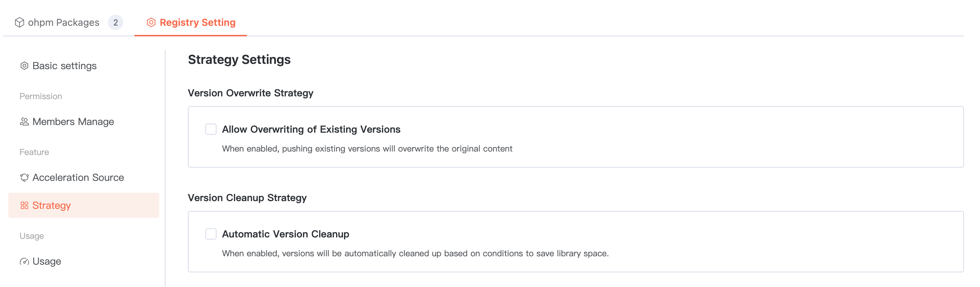The image size is (980, 287).
Task: Open the Usage sidebar menu item
Action: 46,262
